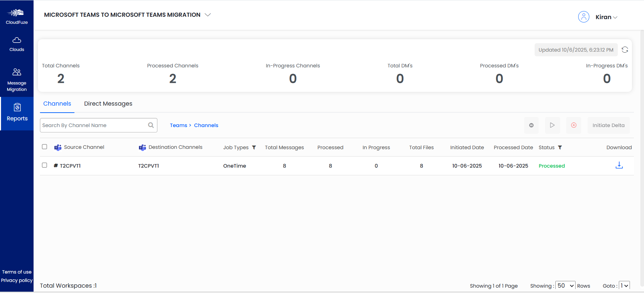Click the CloudFuze logo icon

coord(16,13)
